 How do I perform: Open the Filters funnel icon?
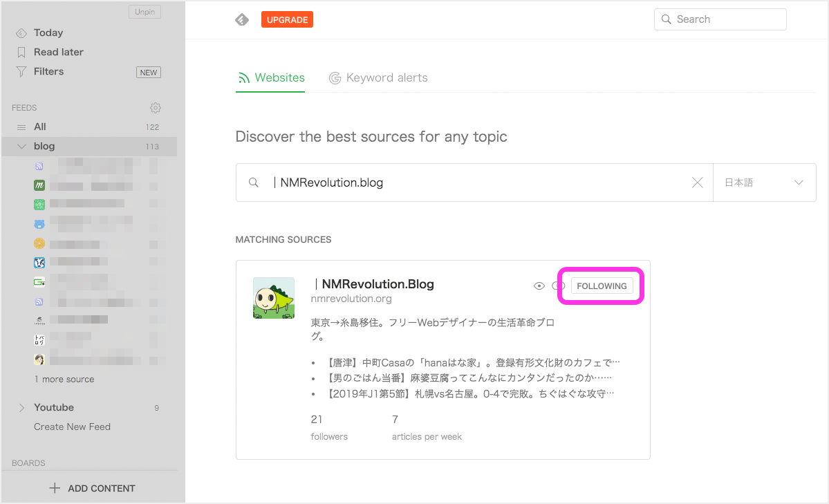[21, 71]
